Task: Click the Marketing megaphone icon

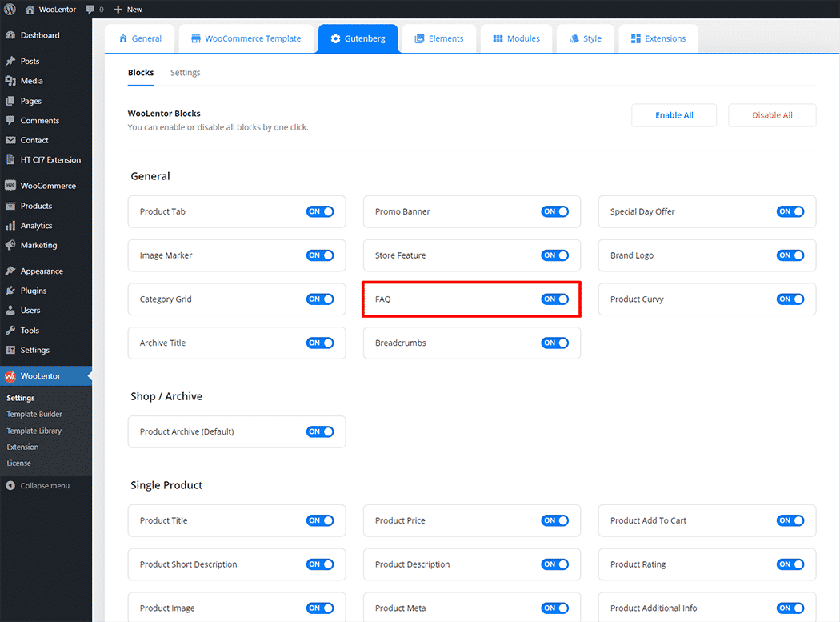Action: [10, 245]
